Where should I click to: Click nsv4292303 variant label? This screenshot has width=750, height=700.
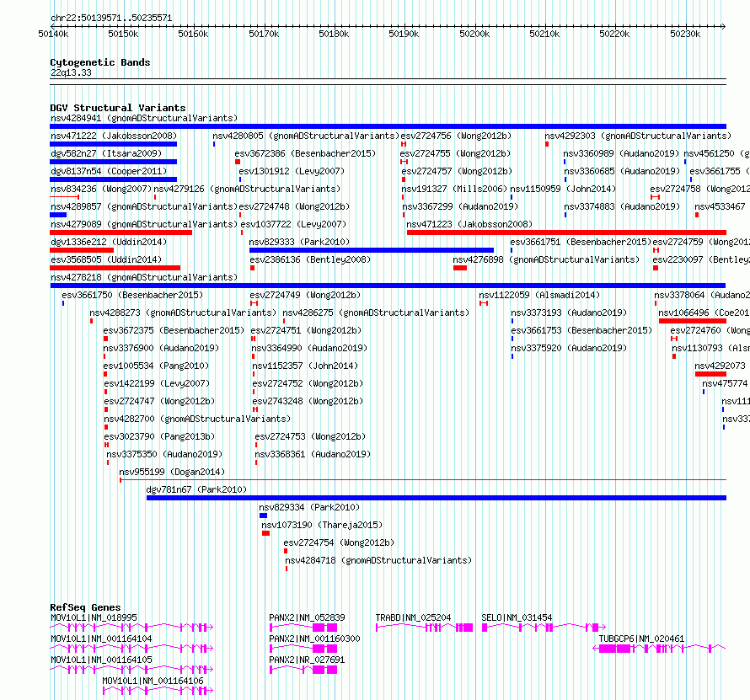click(638, 136)
